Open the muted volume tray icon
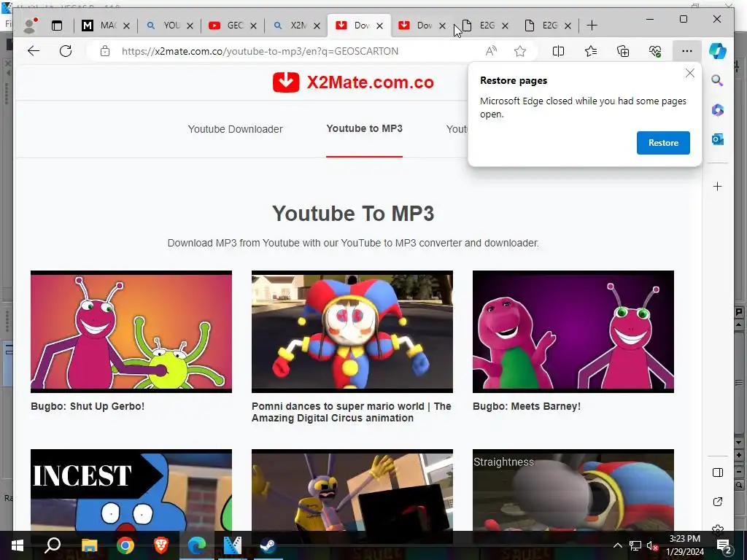 pos(652,545)
